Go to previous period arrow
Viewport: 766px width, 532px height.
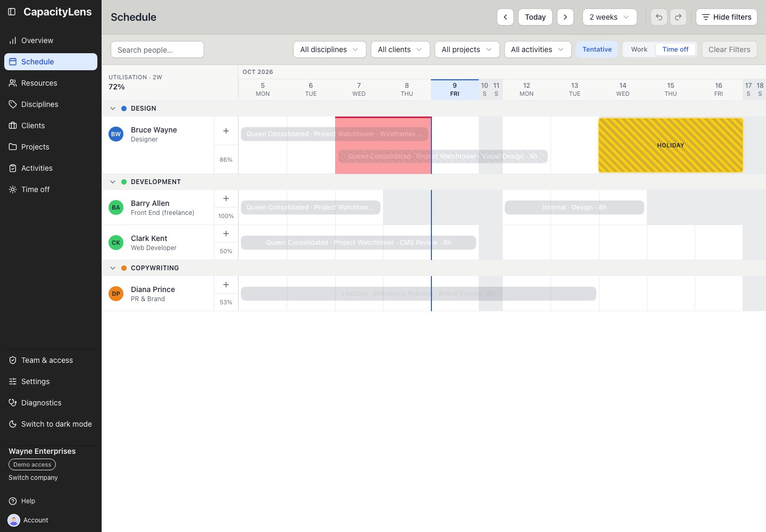[x=505, y=17]
